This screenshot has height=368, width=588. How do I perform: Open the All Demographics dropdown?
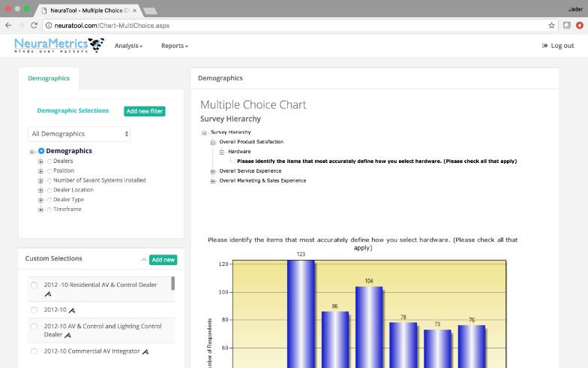[79, 134]
